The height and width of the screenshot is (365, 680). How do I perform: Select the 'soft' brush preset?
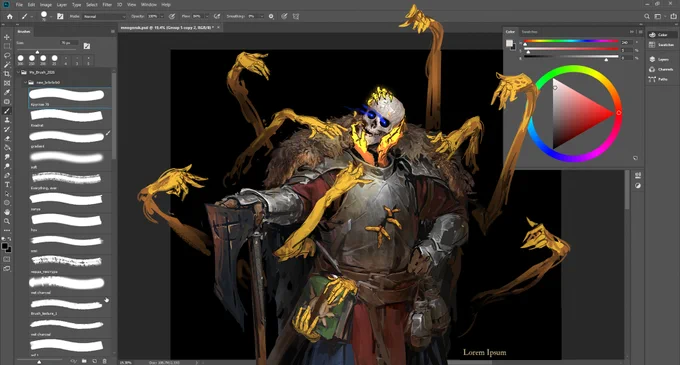[69, 160]
